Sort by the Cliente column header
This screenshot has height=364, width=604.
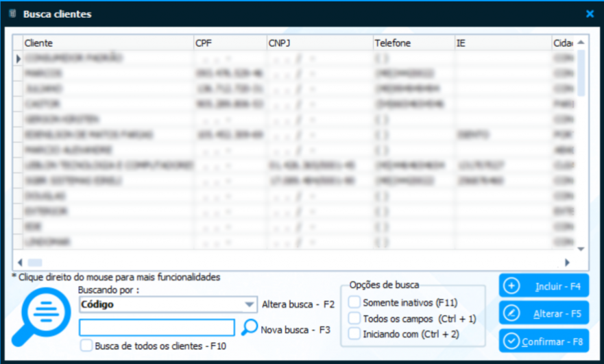point(108,43)
